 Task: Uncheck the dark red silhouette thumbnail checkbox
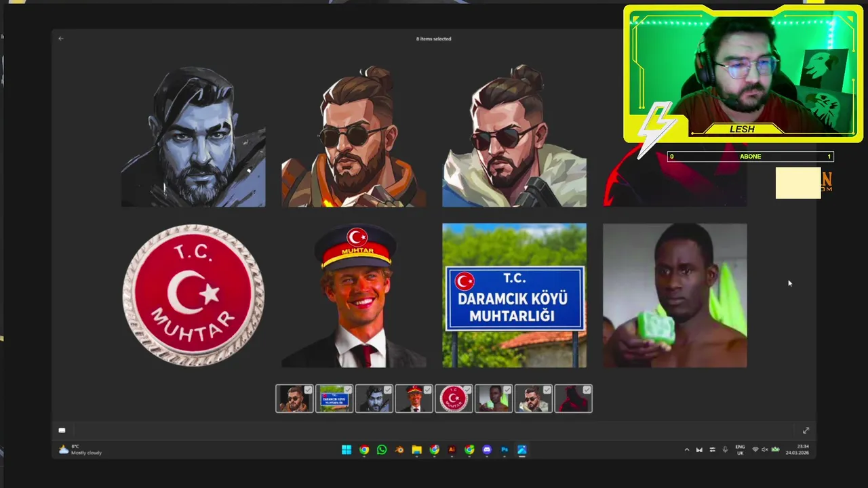click(x=587, y=390)
